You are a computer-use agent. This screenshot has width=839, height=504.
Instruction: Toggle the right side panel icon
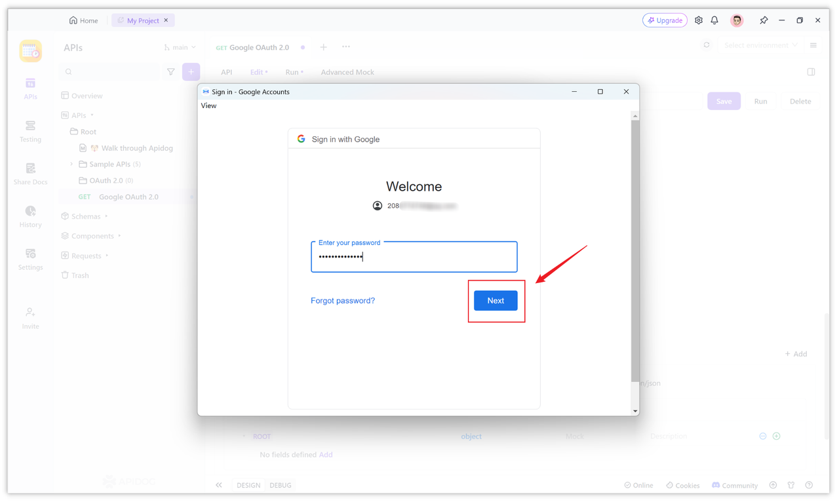(811, 72)
